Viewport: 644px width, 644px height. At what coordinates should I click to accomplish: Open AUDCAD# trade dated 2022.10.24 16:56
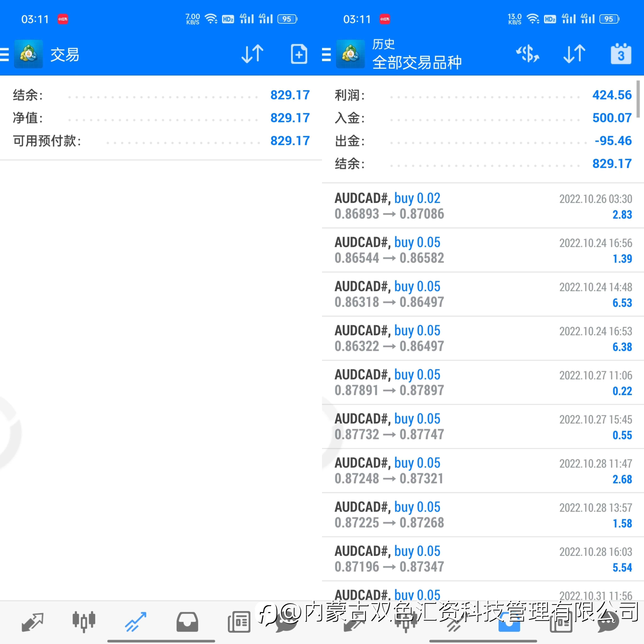point(483,250)
